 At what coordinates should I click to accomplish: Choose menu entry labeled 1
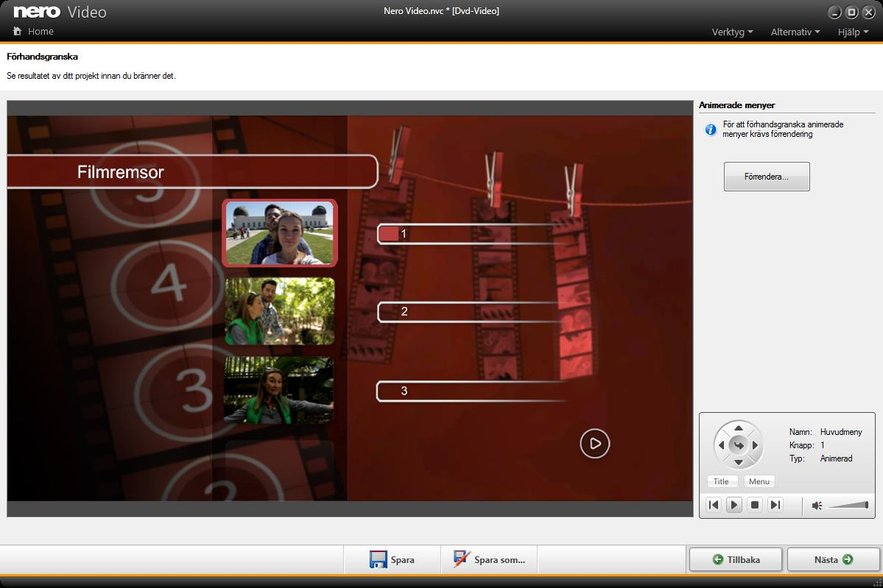click(x=472, y=233)
